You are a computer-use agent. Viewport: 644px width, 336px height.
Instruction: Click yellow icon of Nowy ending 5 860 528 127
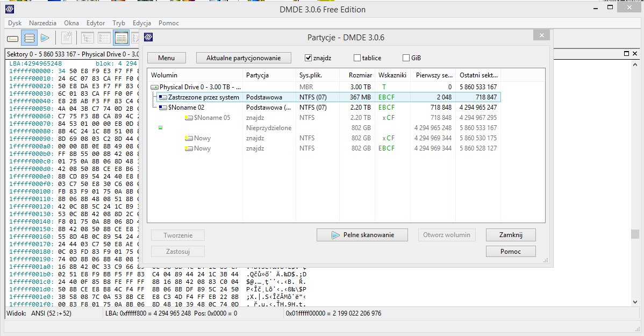point(189,149)
